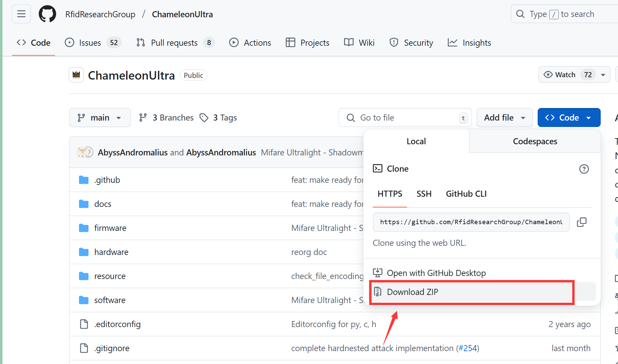The height and width of the screenshot is (364, 618).
Task: Open the Wiki tab
Action: coord(359,43)
